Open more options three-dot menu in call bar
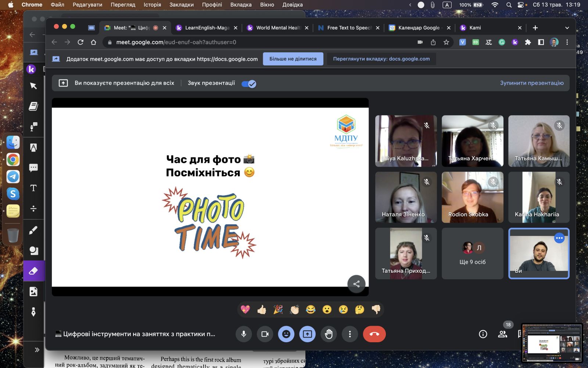Screen dimensions: 588x368 (350, 334)
